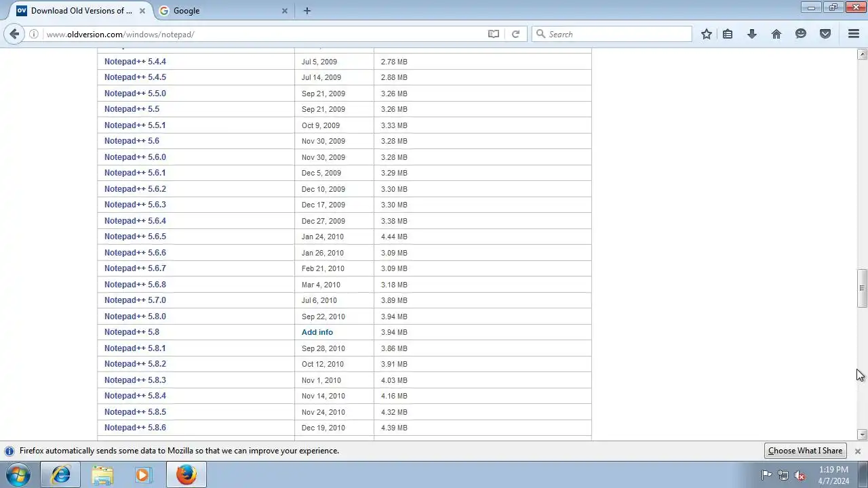Open a new tab with plus button

point(307,11)
